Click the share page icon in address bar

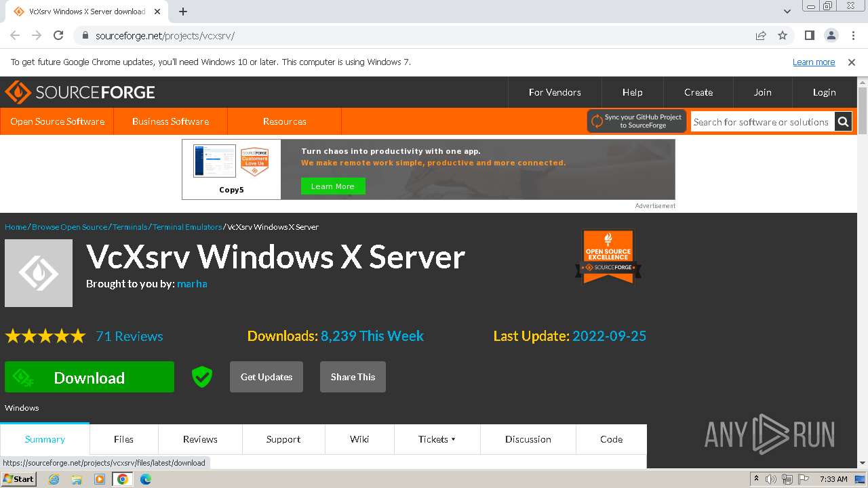click(761, 35)
